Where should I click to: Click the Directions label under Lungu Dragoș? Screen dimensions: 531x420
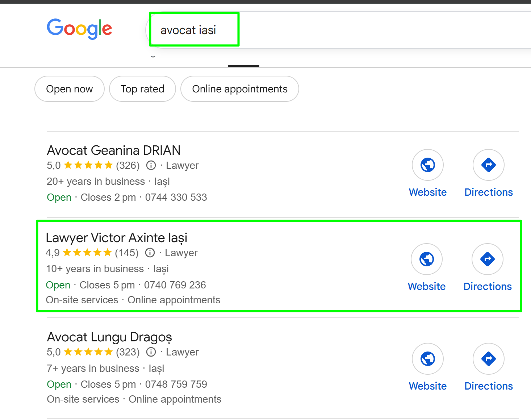tap(489, 386)
